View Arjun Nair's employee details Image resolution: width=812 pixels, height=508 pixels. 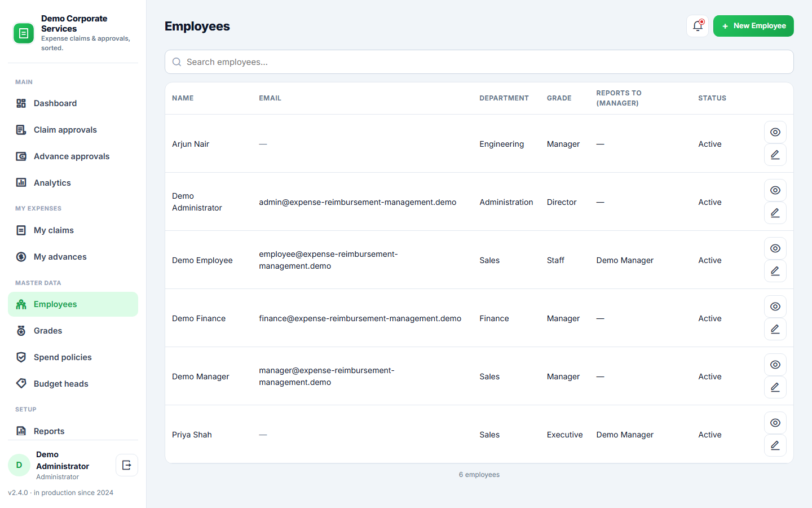click(775, 132)
